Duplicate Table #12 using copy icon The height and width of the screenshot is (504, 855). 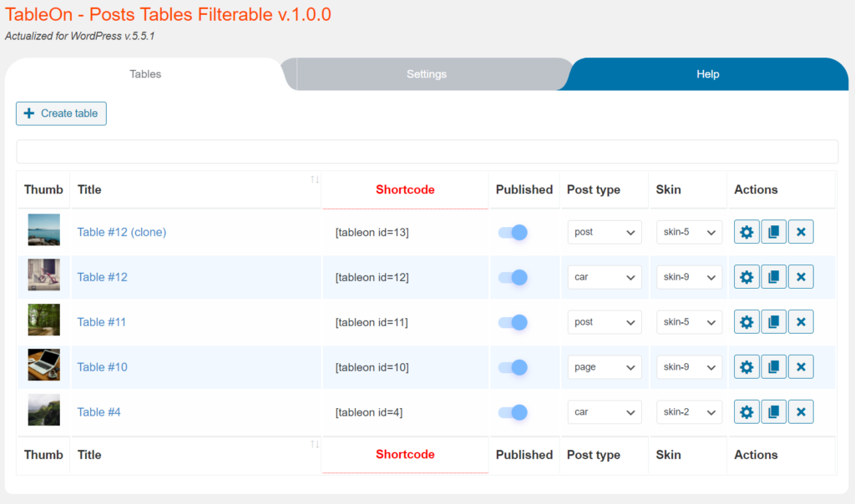click(773, 277)
